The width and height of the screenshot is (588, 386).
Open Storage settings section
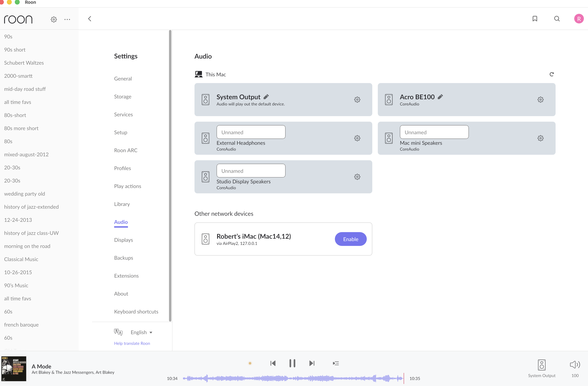click(x=123, y=96)
